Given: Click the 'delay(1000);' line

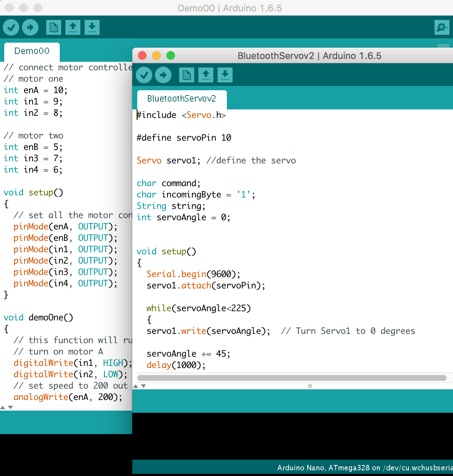Looking at the screenshot, I should [x=176, y=365].
